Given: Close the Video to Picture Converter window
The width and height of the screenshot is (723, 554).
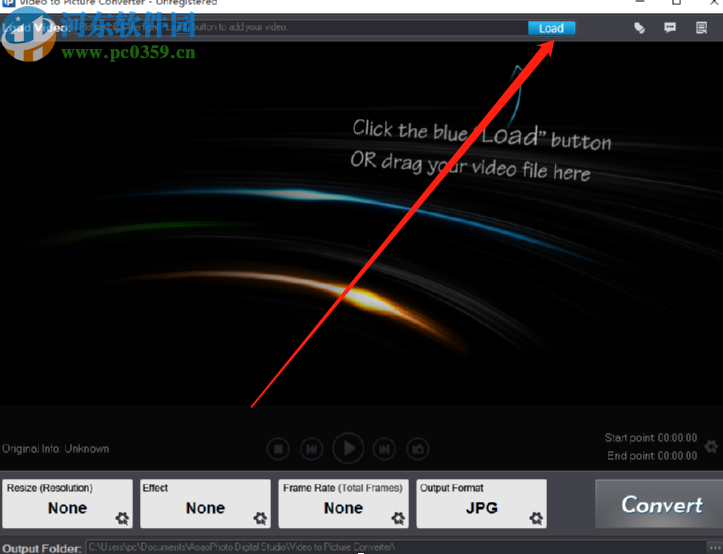Looking at the screenshot, I should click(x=713, y=2).
